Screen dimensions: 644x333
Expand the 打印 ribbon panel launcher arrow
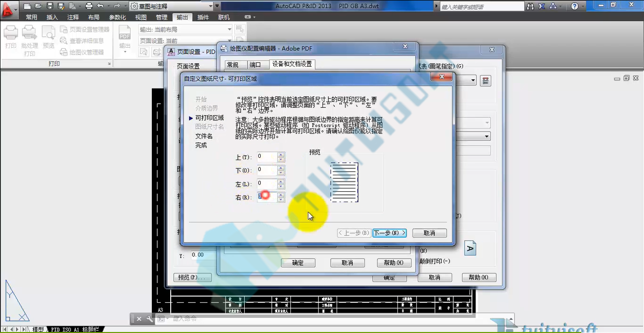coord(108,64)
